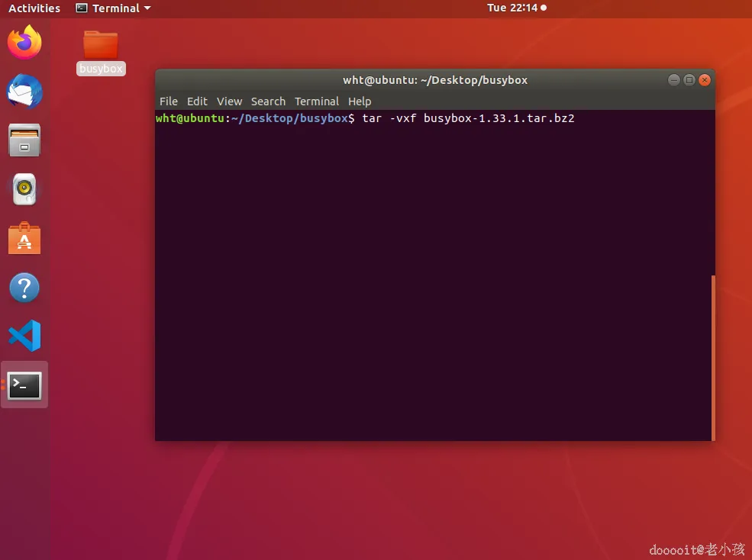Open the View menu in terminal
The height and width of the screenshot is (560, 752).
pyautogui.click(x=229, y=101)
